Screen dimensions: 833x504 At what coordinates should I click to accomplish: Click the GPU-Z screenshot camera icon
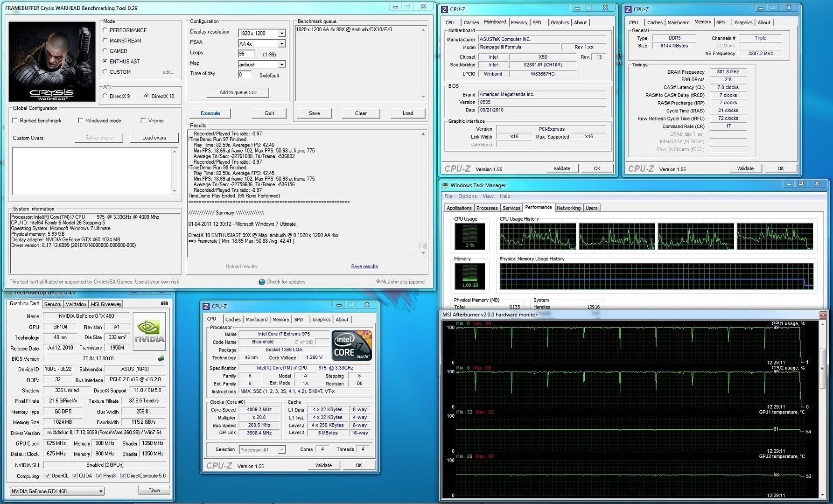164,303
